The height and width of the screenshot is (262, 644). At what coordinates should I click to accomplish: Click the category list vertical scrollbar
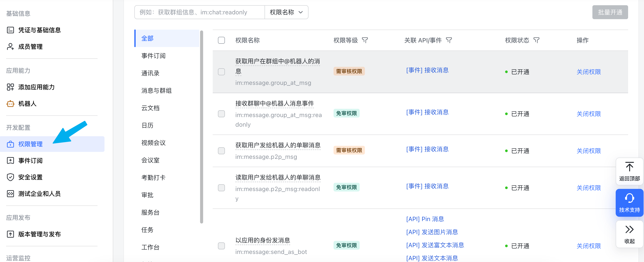(202, 127)
